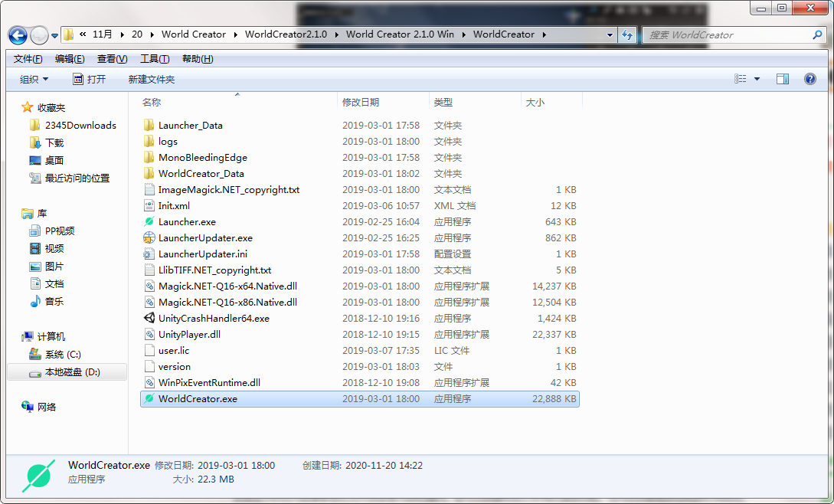Image resolution: width=834 pixels, height=504 pixels.
Task: Open 网络 in sidebar
Action: 46,407
